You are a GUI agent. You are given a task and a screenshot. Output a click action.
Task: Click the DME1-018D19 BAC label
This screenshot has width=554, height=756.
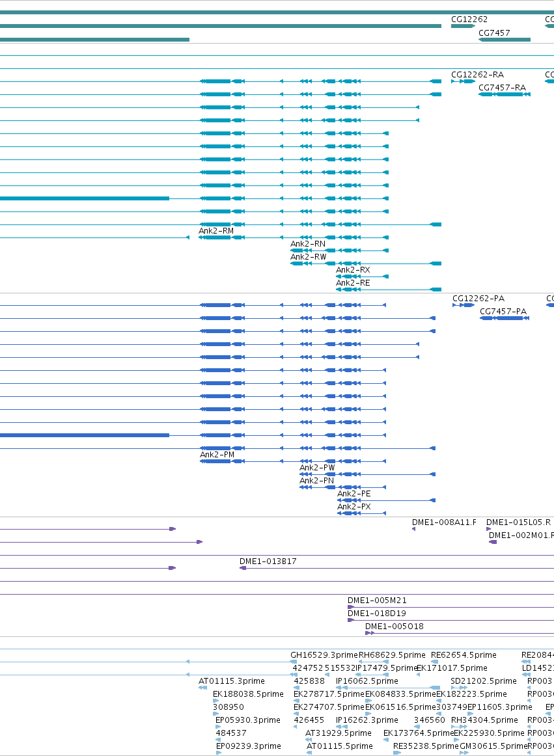tap(377, 614)
